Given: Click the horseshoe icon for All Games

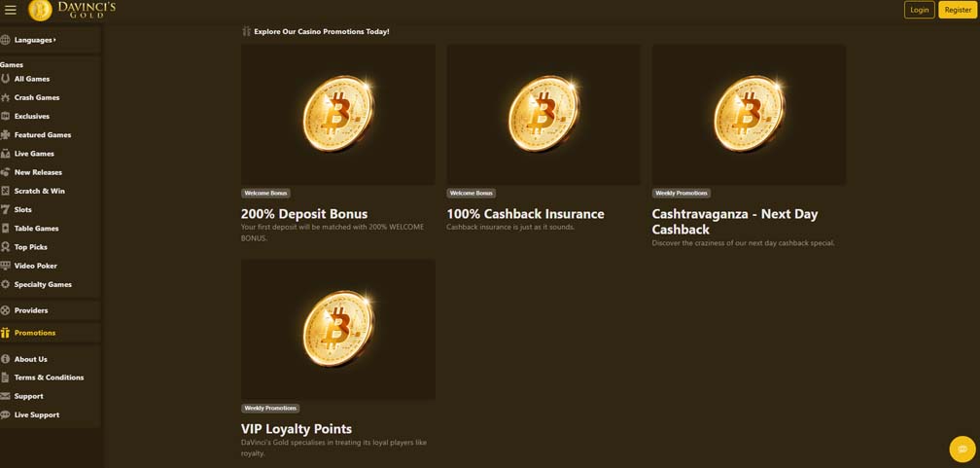Looking at the screenshot, I should [x=6, y=79].
